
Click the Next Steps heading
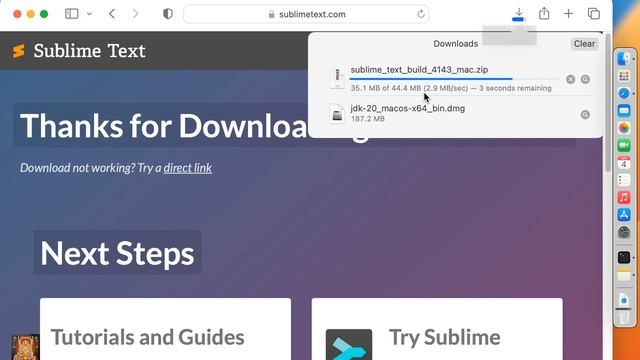118,253
